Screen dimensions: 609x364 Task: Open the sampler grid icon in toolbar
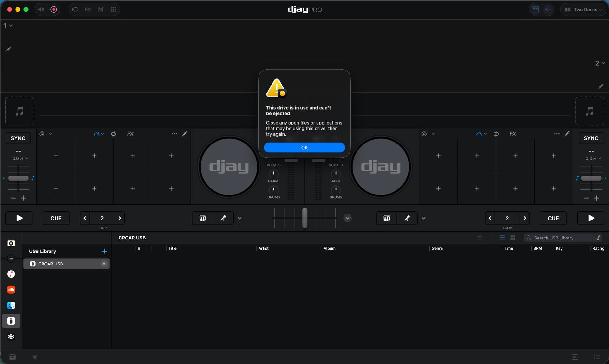coord(114,10)
